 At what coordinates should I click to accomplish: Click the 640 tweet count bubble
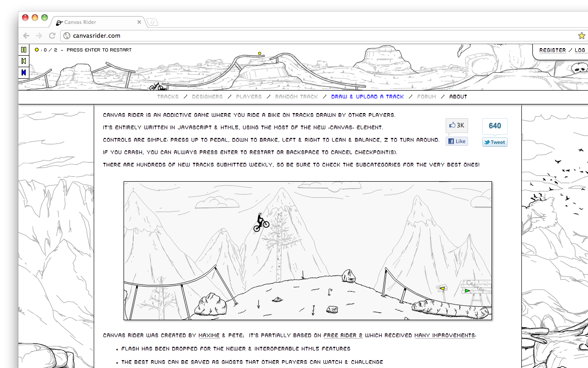tap(495, 126)
